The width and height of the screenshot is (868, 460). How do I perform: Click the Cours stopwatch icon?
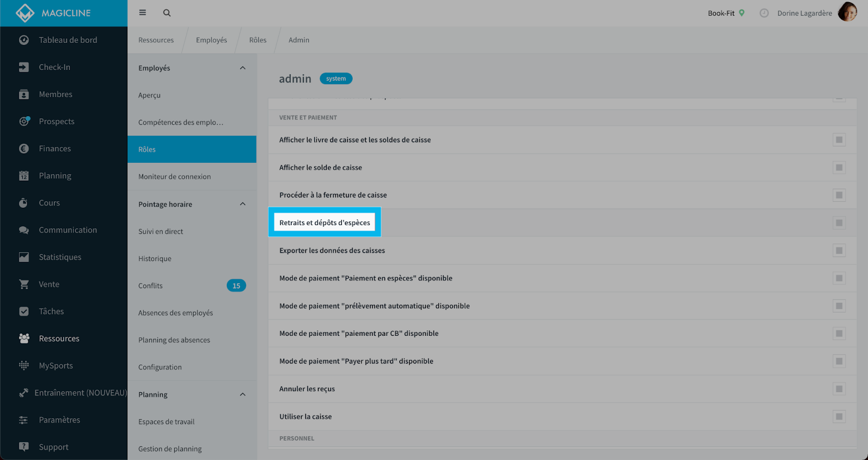tap(24, 203)
